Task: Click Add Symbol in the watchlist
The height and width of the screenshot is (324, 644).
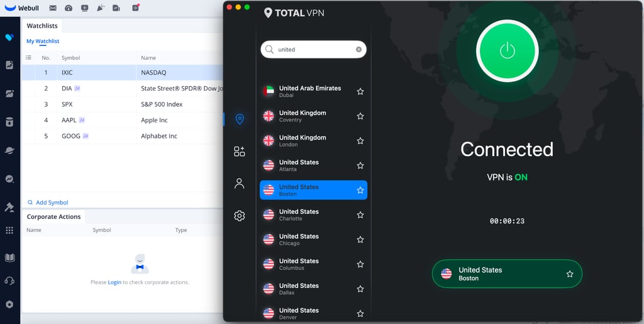Action: tap(48, 203)
